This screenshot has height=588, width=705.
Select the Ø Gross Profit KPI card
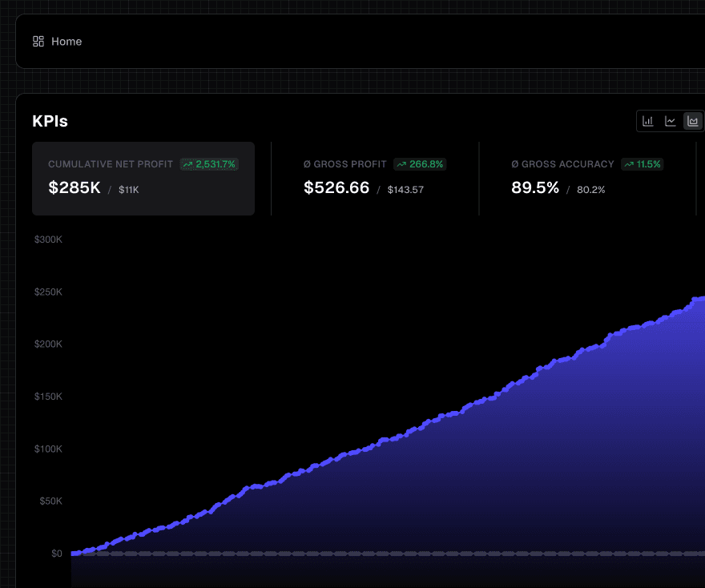(375, 179)
